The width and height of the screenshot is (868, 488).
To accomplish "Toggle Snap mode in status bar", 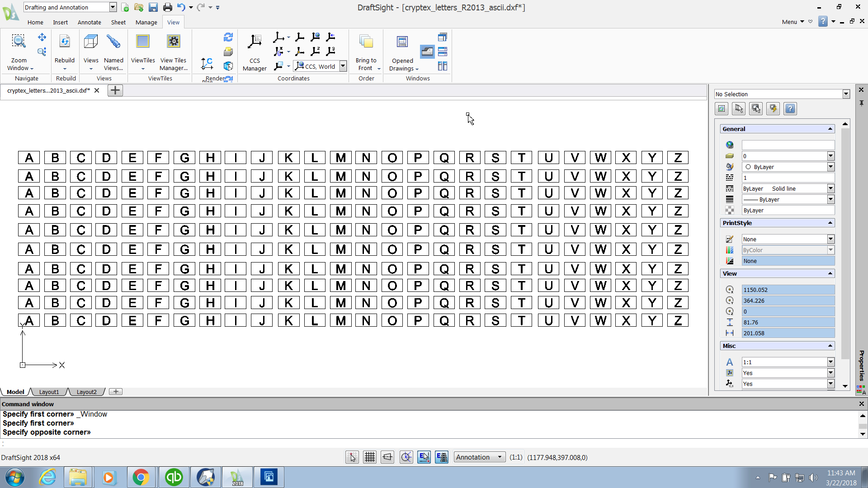I will point(352,457).
